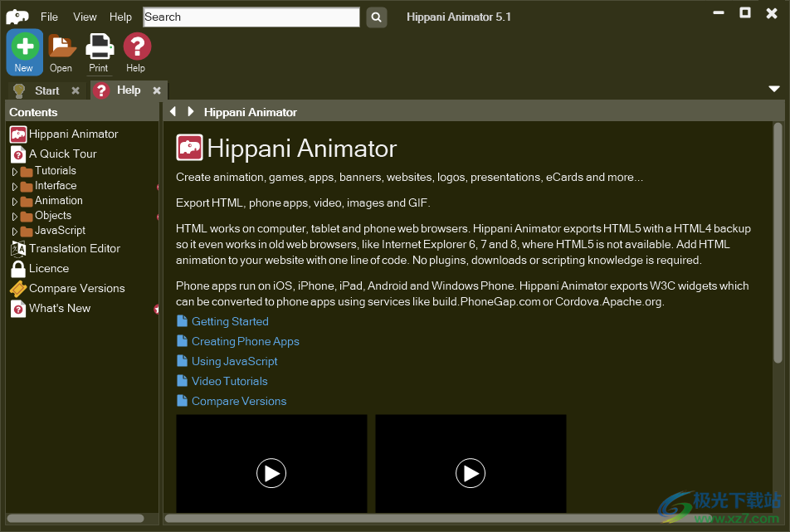
Task: Navigate forward with the right arrow icon
Action: pyautogui.click(x=189, y=111)
